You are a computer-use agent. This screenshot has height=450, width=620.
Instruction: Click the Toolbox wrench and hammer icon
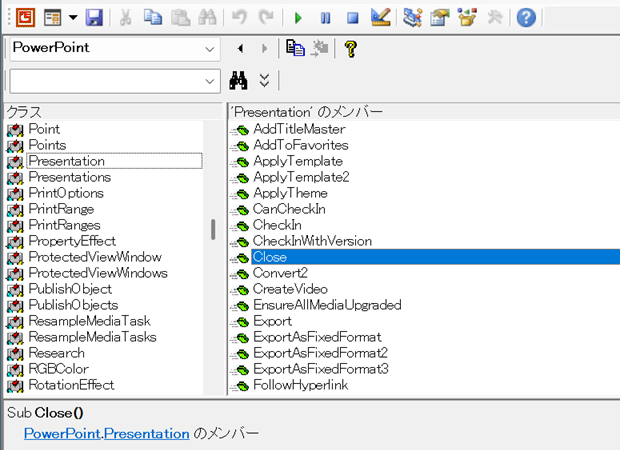pyautogui.click(x=495, y=17)
